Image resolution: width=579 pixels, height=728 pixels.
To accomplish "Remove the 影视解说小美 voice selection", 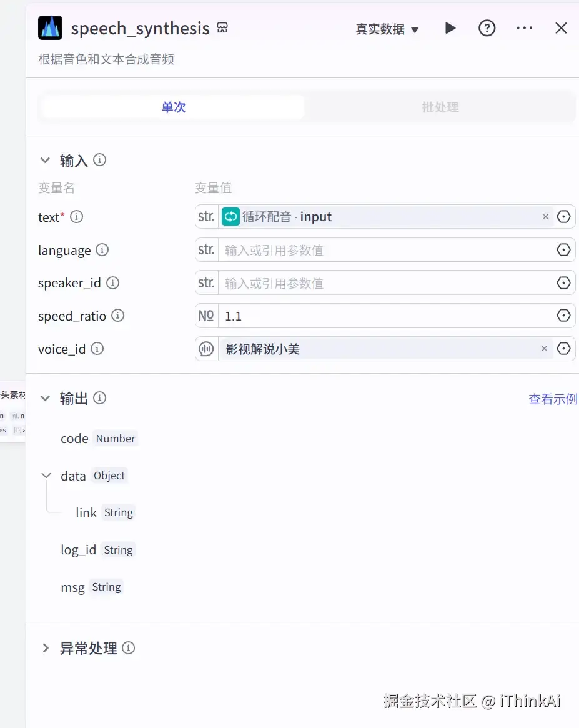I will (x=544, y=349).
